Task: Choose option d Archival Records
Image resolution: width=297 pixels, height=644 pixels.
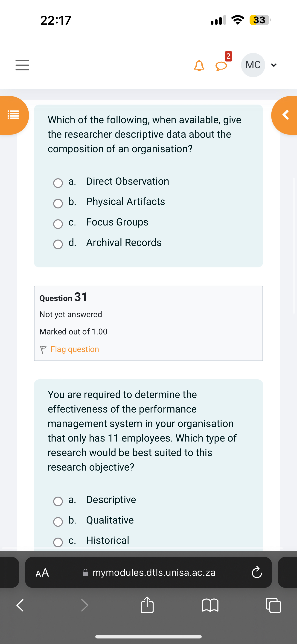Action: (58, 244)
